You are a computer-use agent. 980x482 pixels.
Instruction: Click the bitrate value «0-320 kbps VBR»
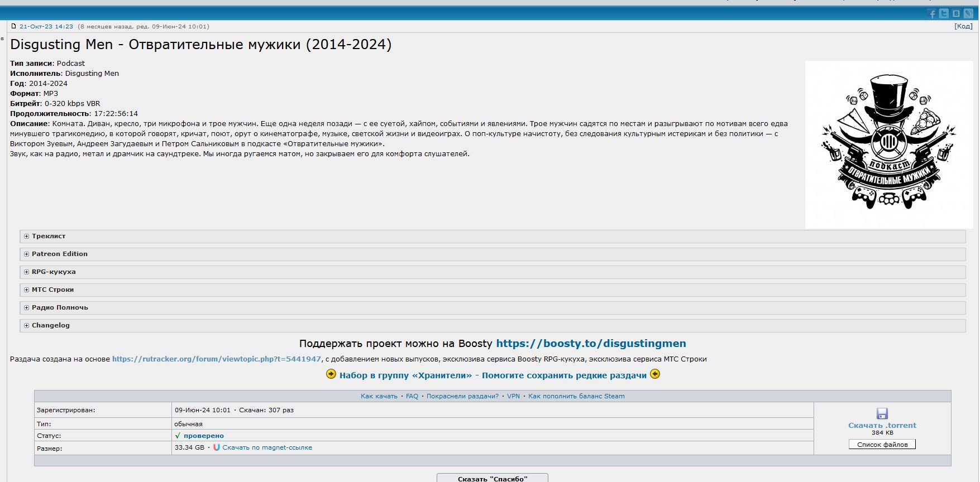73,104
